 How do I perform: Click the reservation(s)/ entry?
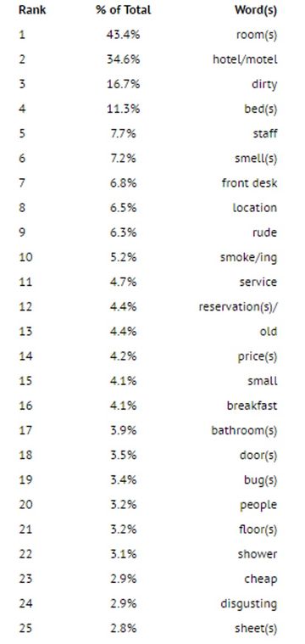tap(238, 307)
